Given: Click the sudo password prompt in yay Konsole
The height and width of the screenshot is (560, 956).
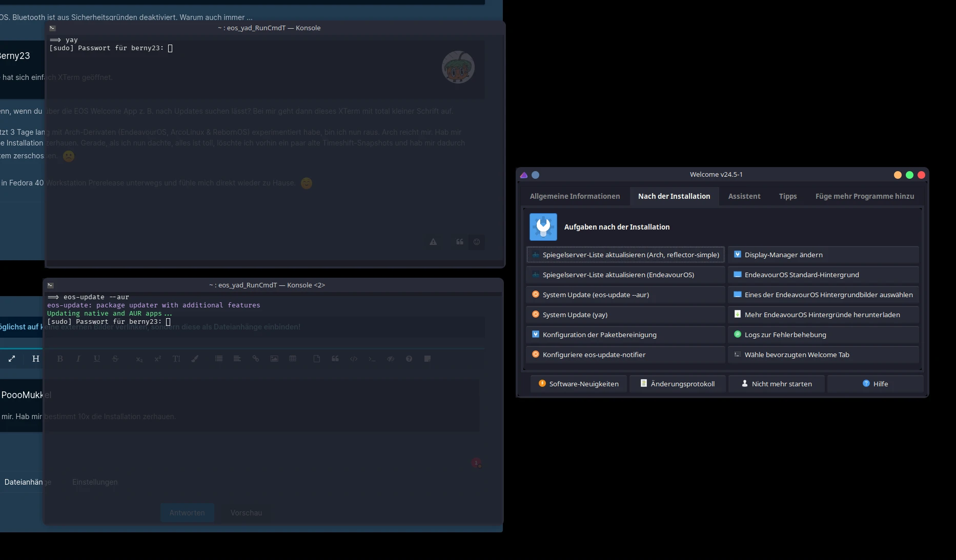Looking at the screenshot, I should point(111,48).
